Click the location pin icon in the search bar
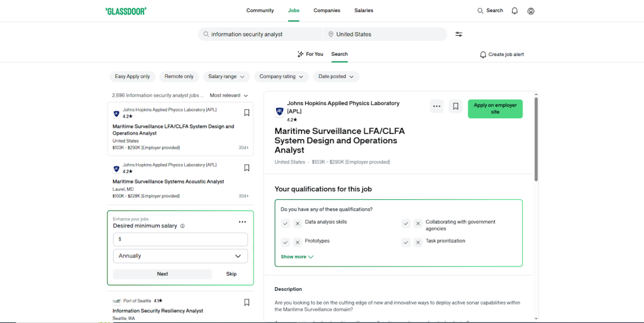This screenshot has width=644, height=323. point(331,34)
